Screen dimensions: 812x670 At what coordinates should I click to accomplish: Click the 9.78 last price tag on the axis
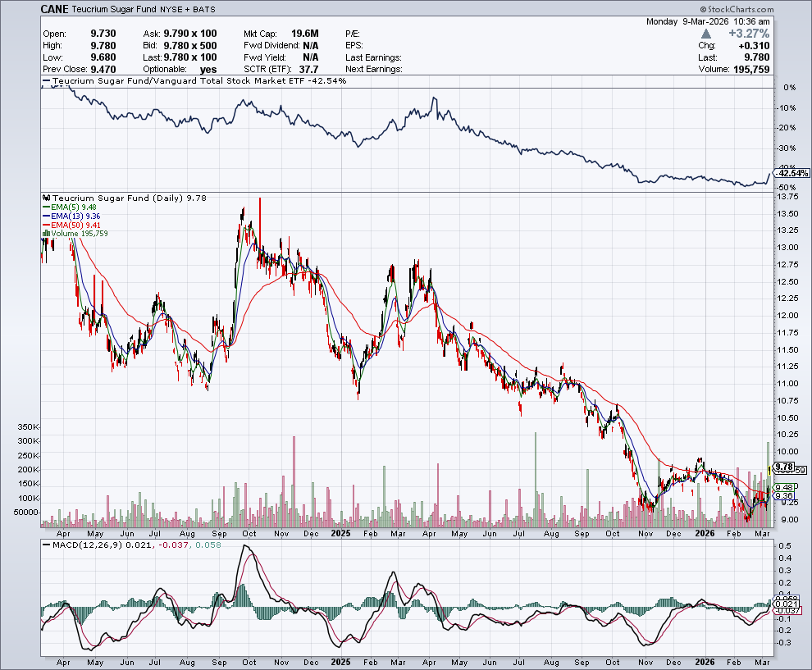(x=785, y=467)
